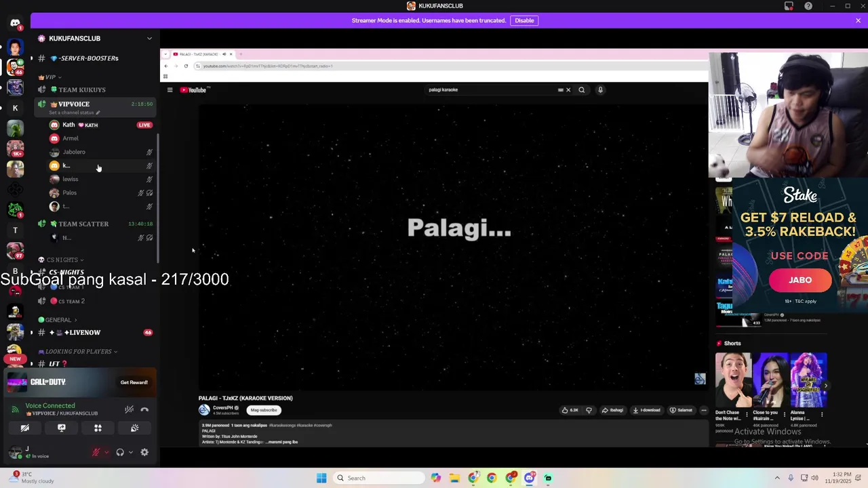Click the YouTube logo
The width and height of the screenshot is (868, 488).
(195, 90)
